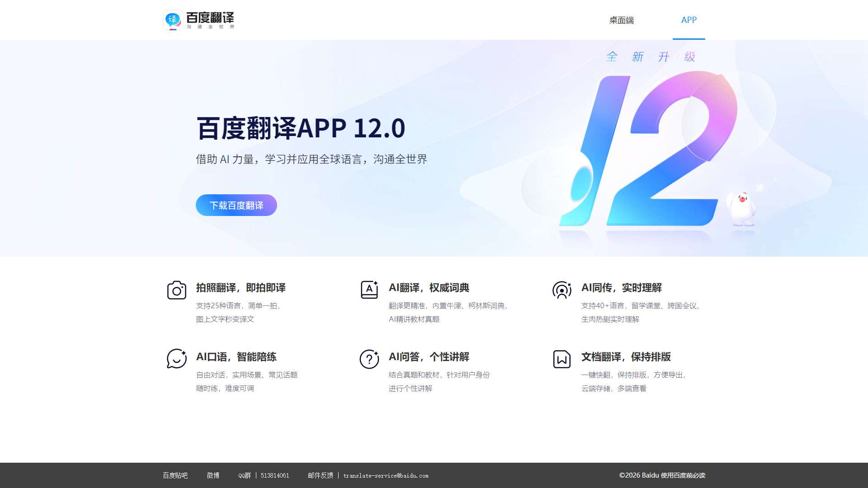
Task: Select the APP tab
Action: point(689,20)
